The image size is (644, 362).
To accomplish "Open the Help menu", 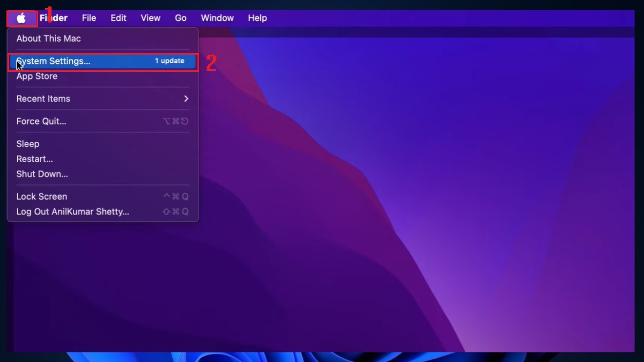I will [258, 18].
